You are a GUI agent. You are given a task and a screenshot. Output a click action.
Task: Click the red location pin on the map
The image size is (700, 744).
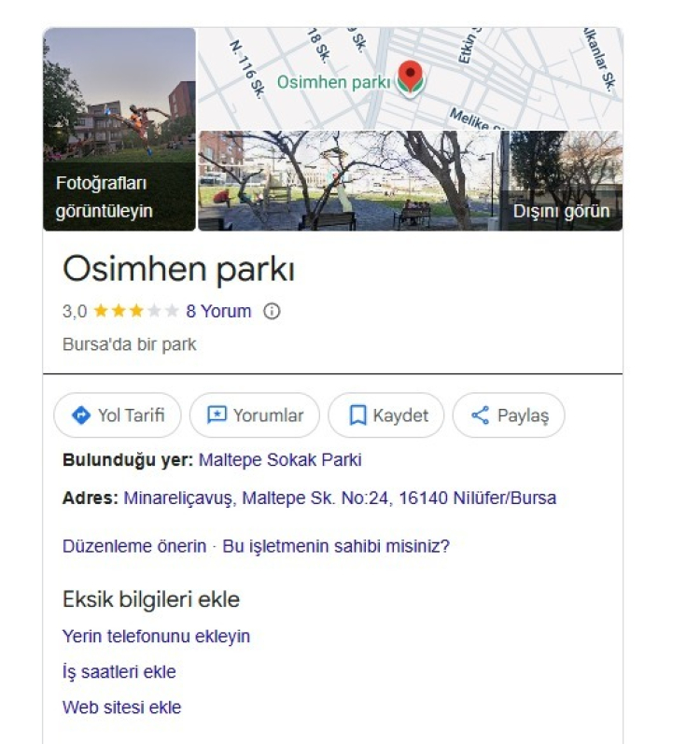coord(410,77)
